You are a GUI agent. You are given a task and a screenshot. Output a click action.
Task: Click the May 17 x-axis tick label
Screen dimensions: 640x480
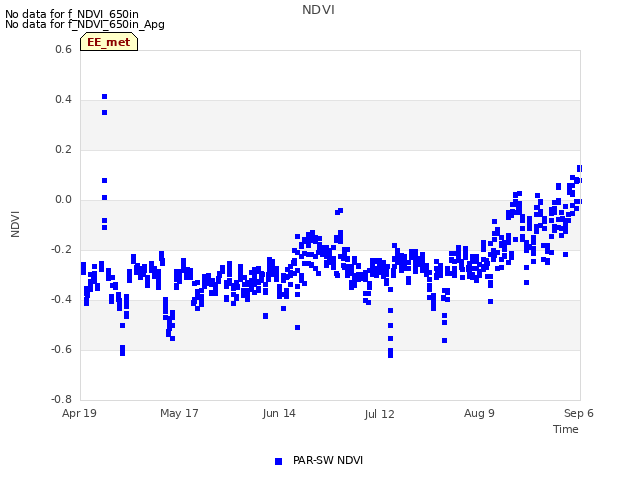coord(179,413)
